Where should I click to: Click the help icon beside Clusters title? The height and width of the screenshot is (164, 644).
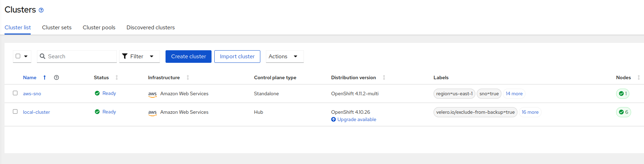pyautogui.click(x=41, y=10)
